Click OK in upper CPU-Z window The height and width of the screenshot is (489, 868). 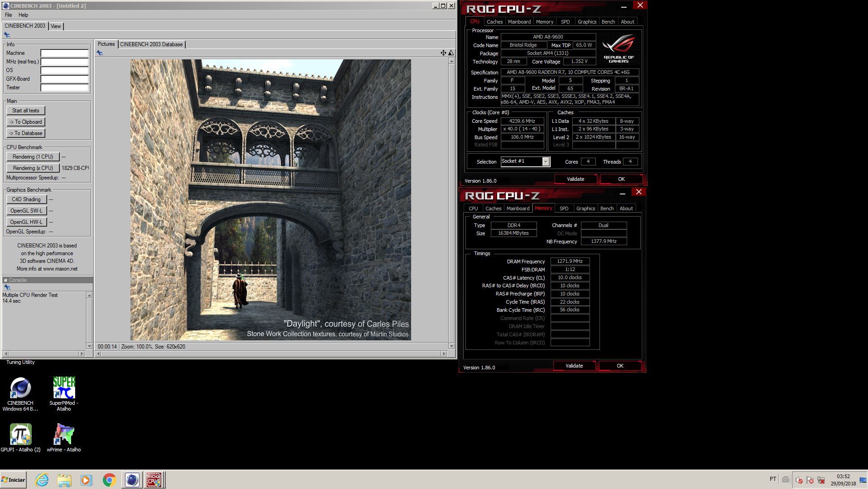tap(621, 179)
